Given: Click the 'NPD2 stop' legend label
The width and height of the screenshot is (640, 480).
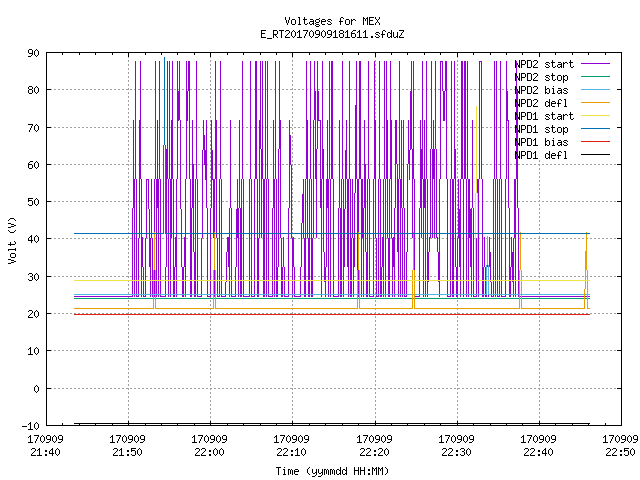Looking at the screenshot, I should 541,77.
